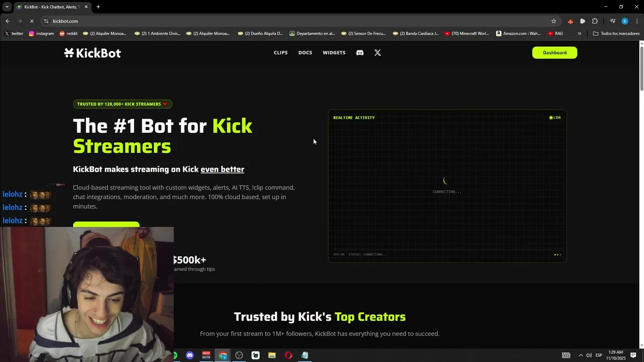This screenshot has width=644, height=362.
Task: Open the CLIPS nav item
Action: click(x=281, y=53)
